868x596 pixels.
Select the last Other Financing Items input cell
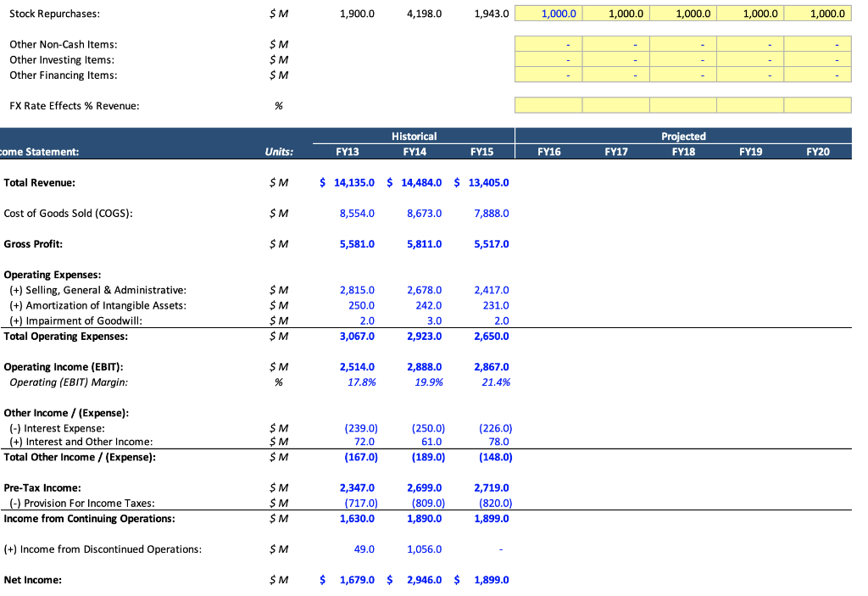pyautogui.click(x=815, y=75)
